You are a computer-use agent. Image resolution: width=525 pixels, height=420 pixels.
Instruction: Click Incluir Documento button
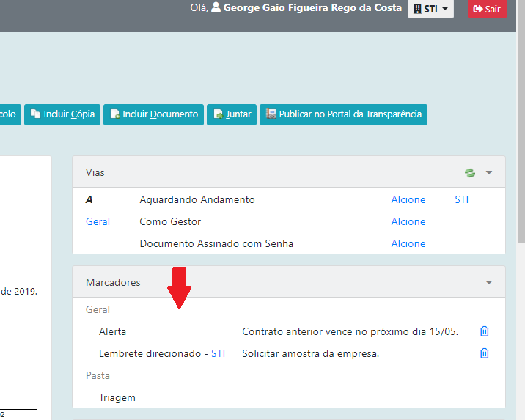153,114
